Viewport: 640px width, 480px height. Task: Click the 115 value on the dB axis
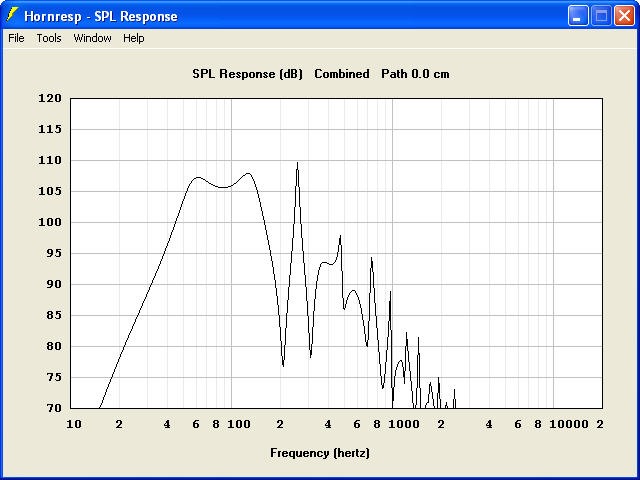click(x=50, y=129)
